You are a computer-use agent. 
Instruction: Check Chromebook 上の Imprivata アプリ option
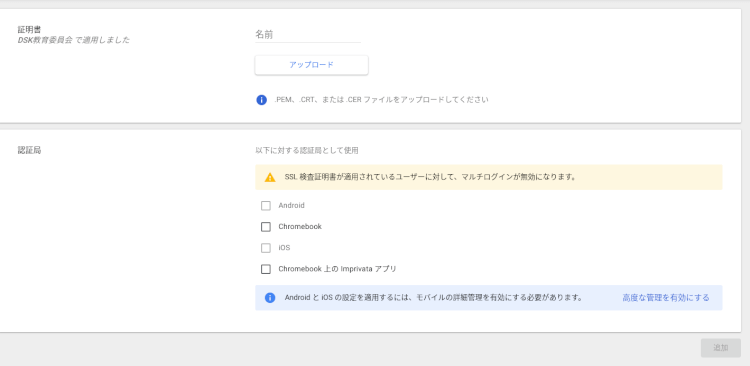coord(266,269)
